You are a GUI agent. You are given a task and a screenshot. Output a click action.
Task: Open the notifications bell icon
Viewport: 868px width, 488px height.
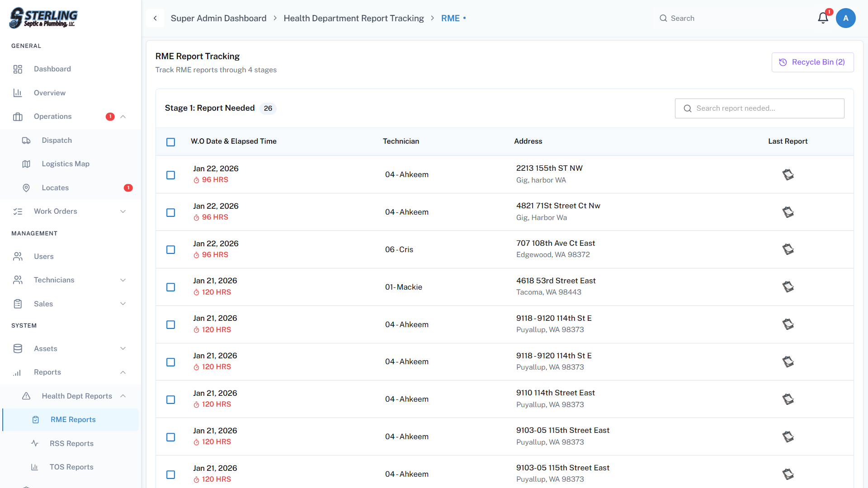(x=823, y=18)
